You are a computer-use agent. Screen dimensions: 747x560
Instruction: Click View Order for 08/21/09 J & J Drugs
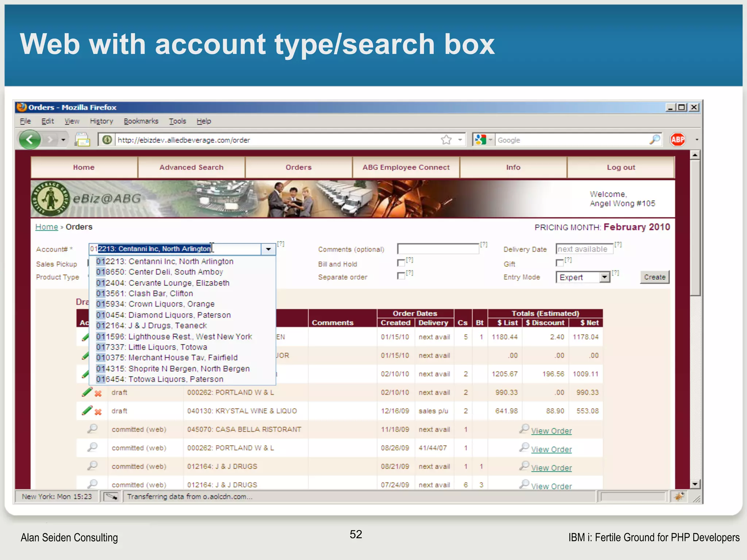551,468
